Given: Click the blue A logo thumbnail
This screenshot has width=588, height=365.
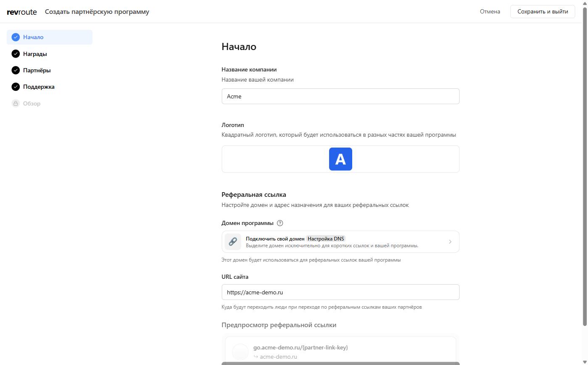Looking at the screenshot, I should (x=340, y=159).
